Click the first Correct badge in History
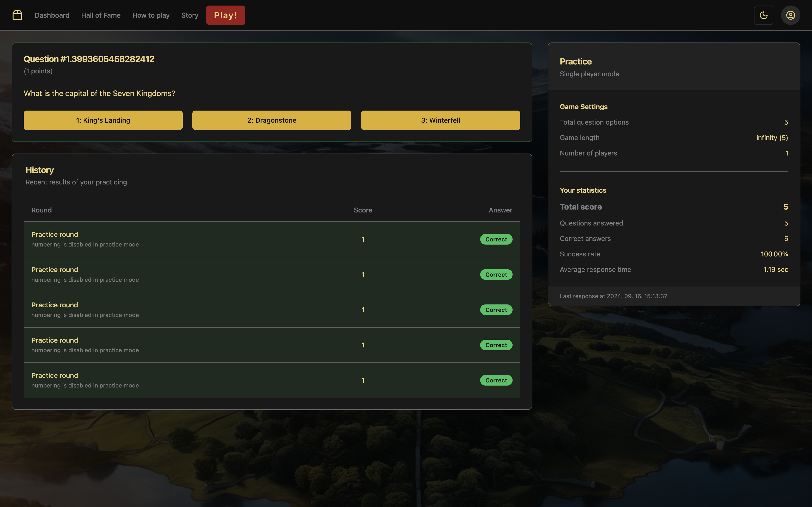Viewport: 812px width, 507px height. coord(496,239)
